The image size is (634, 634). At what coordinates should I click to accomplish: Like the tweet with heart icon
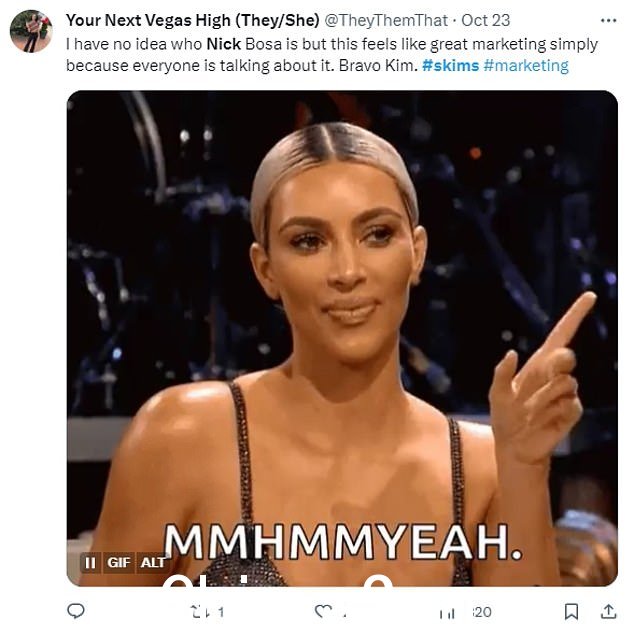click(x=323, y=611)
